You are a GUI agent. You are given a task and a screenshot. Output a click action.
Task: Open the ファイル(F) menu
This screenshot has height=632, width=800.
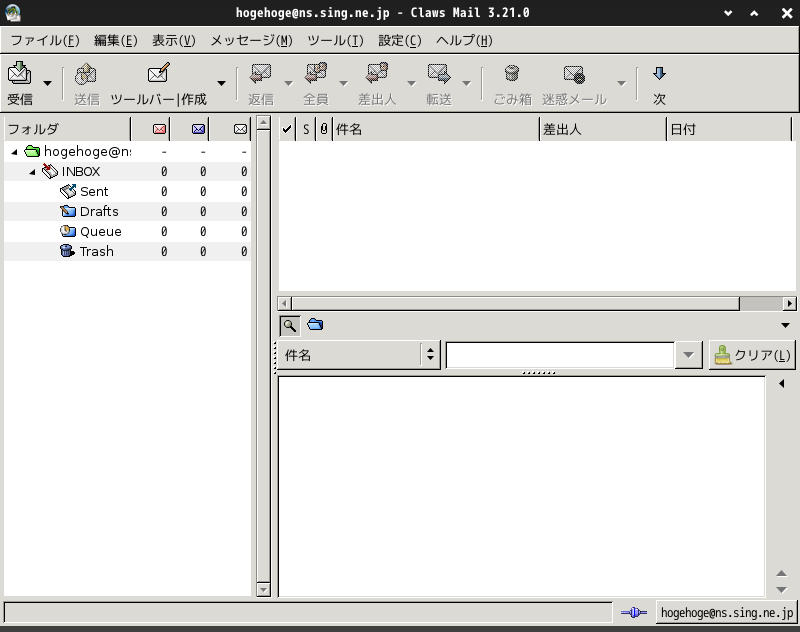tap(45, 40)
